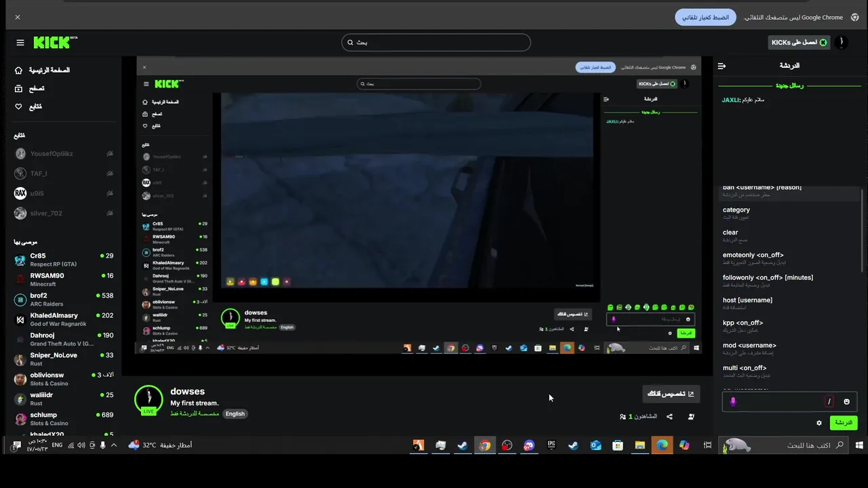
Task: Click the purple microphone icon in chat input
Action: coord(733,401)
